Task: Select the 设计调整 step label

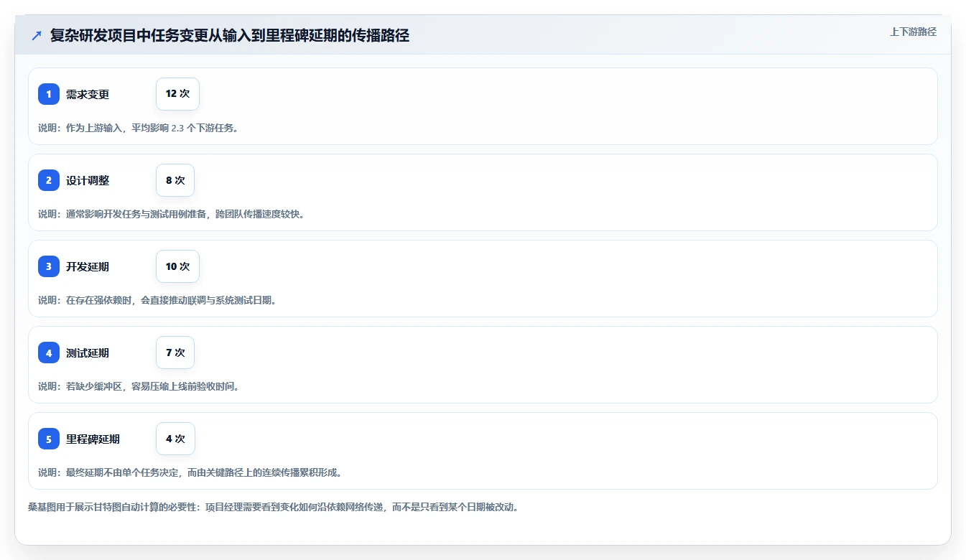Action: click(88, 180)
